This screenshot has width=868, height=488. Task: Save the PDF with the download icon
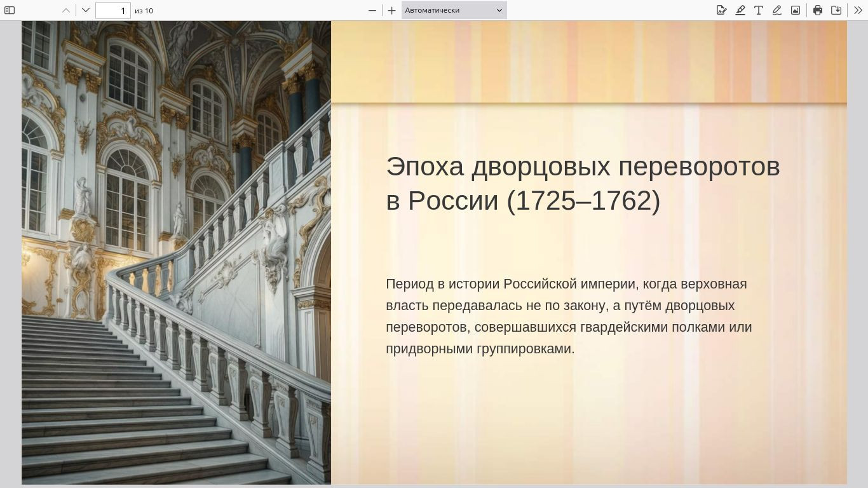836,10
